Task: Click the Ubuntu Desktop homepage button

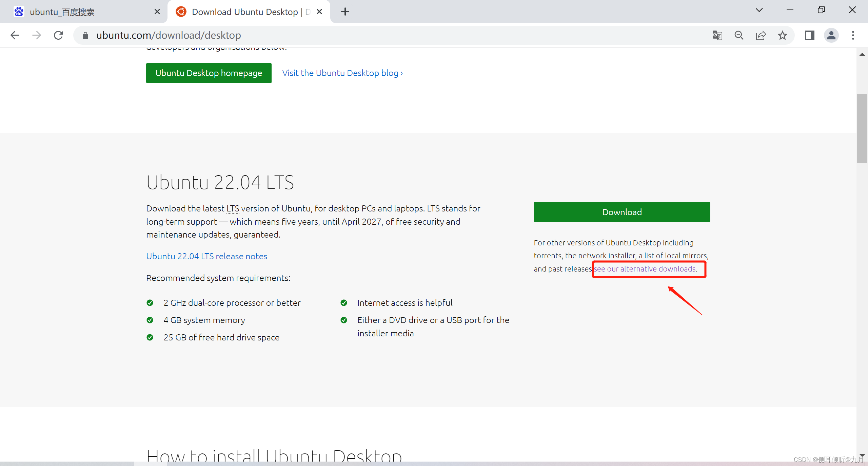Action: pyautogui.click(x=209, y=73)
